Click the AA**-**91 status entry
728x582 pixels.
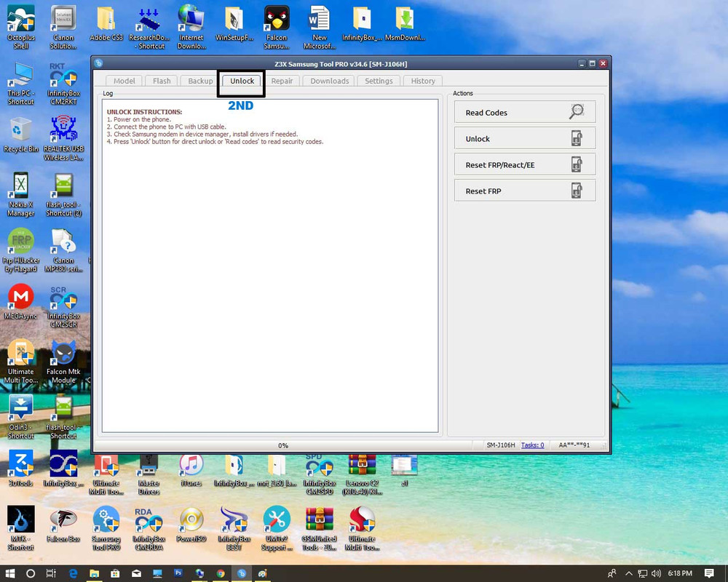point(574,445)
